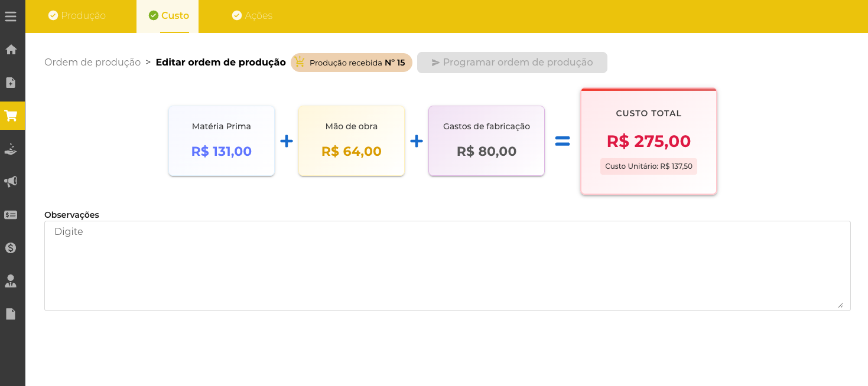Select the Mão de obra cost card

click(352, 141)
